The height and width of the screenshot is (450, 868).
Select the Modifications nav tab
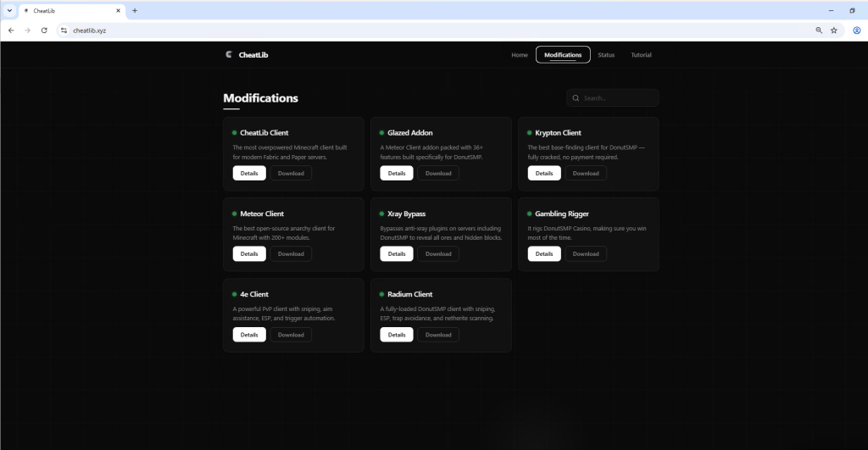pyautogui.click(x=563, y=55)
